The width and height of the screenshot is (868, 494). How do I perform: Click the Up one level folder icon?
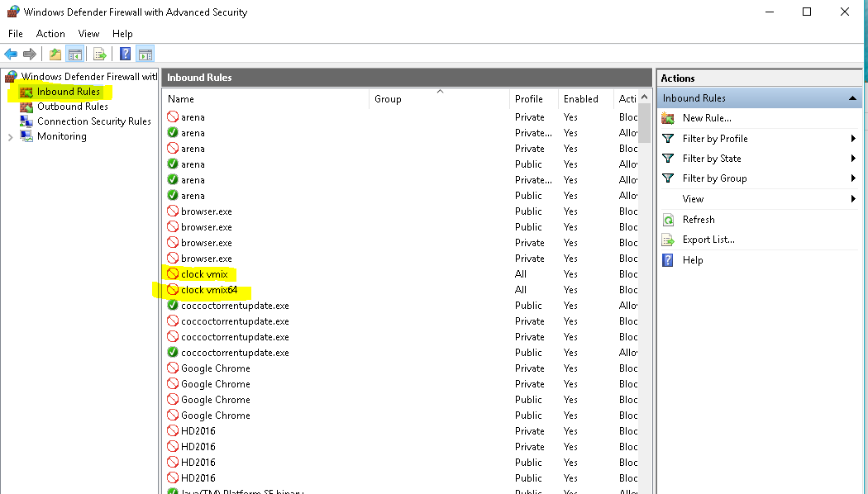point(55,55)
